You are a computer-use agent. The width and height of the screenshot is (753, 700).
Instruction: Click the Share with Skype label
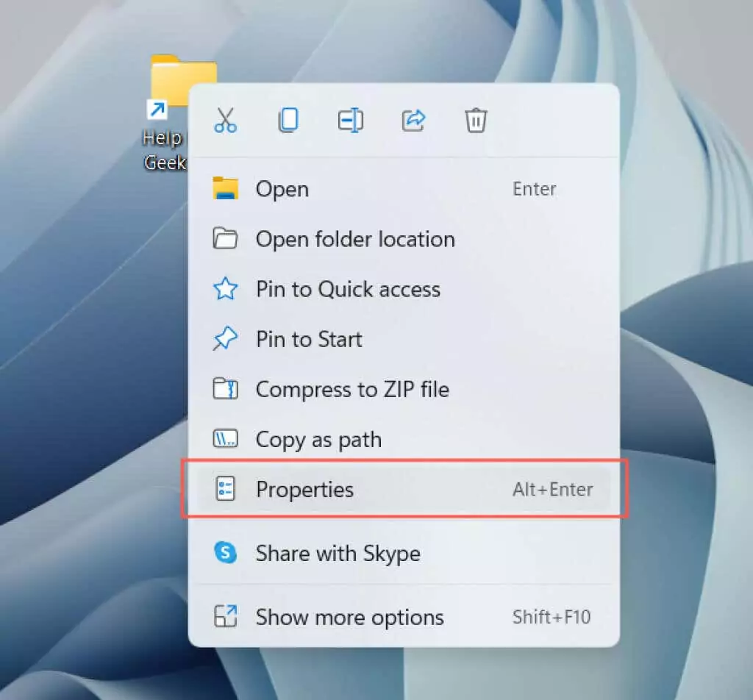(338, 553)
